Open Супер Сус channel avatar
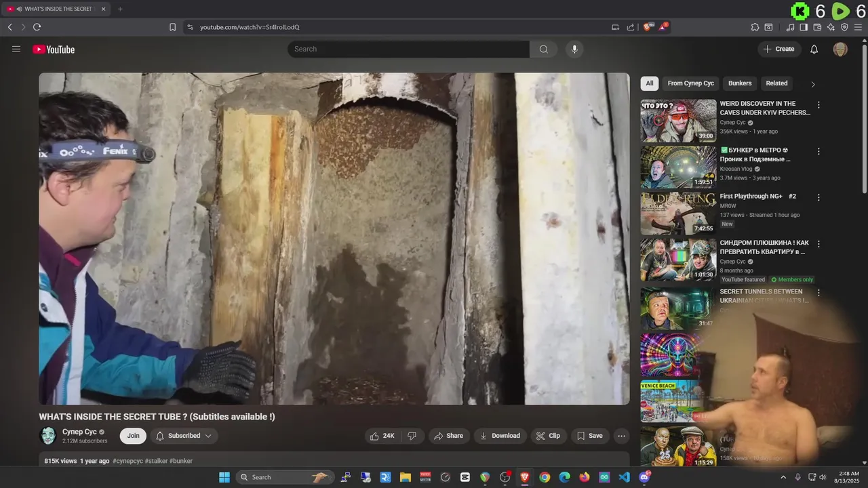 click(48, 436)
